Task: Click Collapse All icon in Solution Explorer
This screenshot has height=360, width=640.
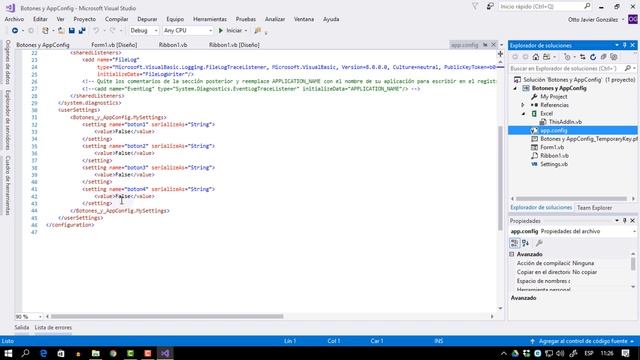Action: click(603, 57)
